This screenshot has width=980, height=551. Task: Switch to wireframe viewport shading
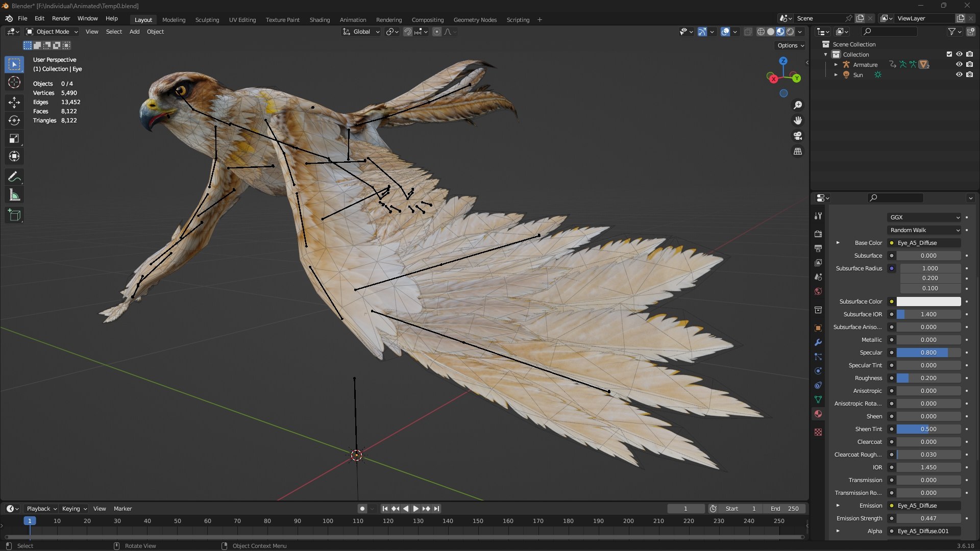pos(761,32)
